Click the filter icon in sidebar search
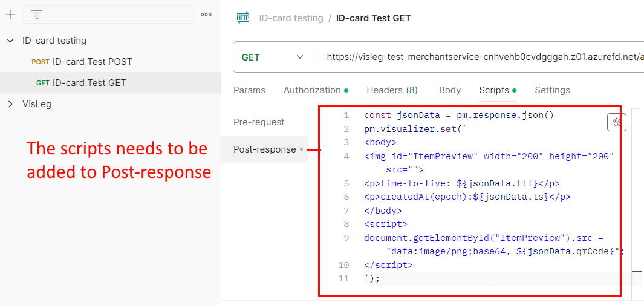The height and width of the screenshot is (305, 644). coord(37,15)
